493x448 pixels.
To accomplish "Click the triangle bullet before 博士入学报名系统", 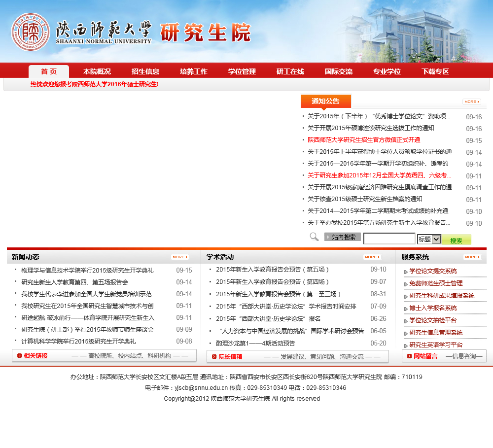I will tap(406, 309).
